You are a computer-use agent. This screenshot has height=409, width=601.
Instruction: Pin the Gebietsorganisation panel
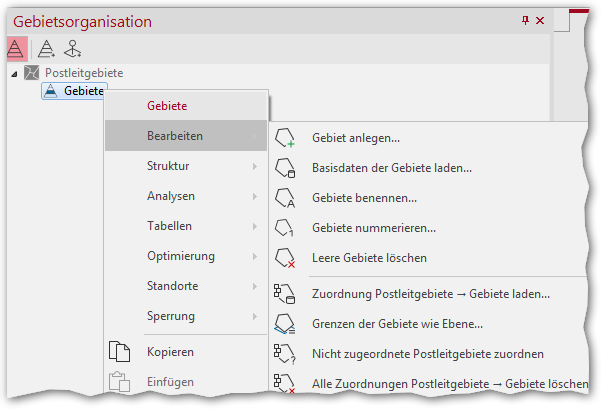tap(525, 20)
